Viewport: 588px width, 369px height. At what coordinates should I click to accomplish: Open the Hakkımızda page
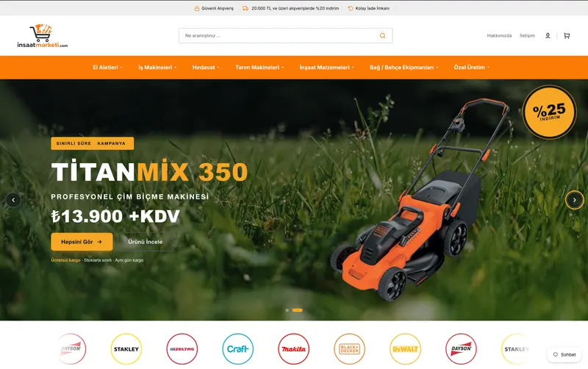pyautogui.click(x=499, y=35)
